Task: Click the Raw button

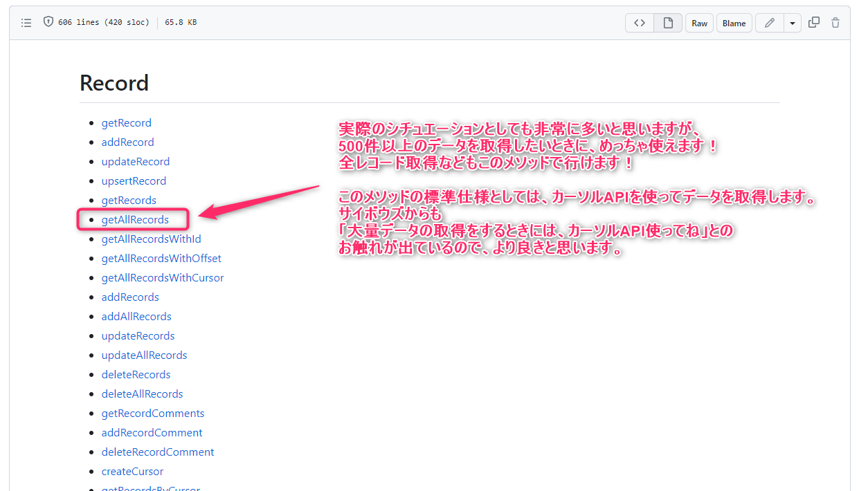Action: [x=698, y=22]
